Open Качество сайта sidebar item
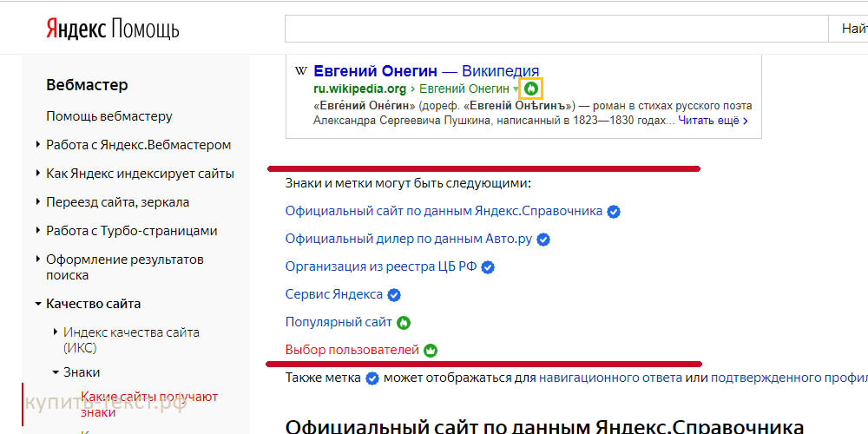Screen dimensions: 868x434 [94, 304]
